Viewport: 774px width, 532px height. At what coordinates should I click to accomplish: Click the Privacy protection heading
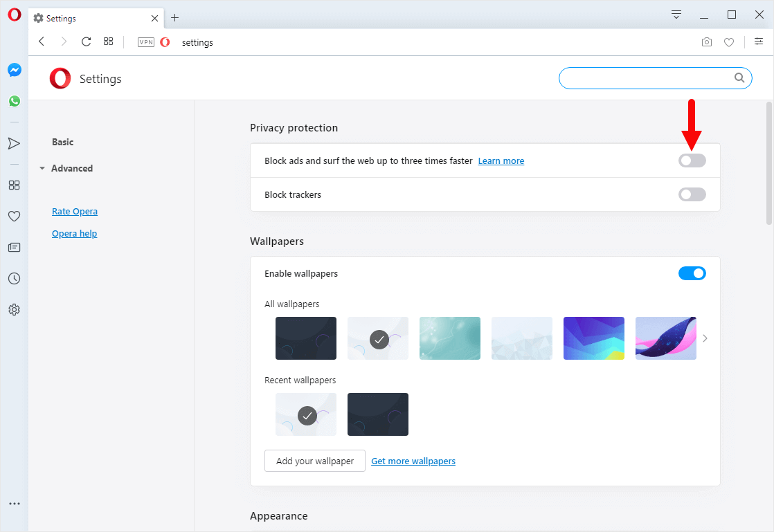click(294, 128)
